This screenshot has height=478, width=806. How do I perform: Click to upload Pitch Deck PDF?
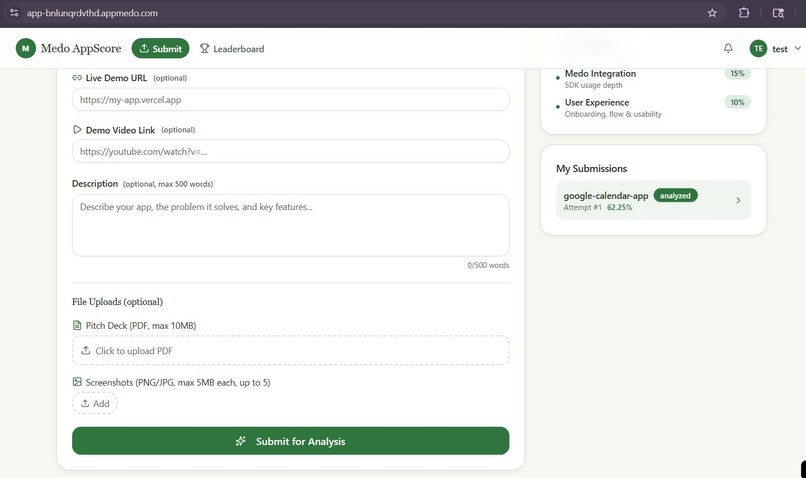pos(290,351)
